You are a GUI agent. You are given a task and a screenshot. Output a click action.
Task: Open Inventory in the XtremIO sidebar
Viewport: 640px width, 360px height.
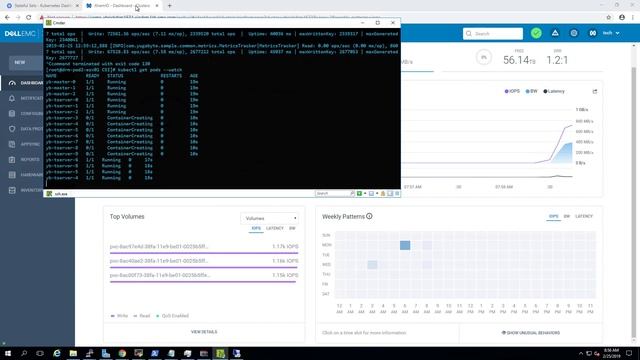[x=26, y=190]
